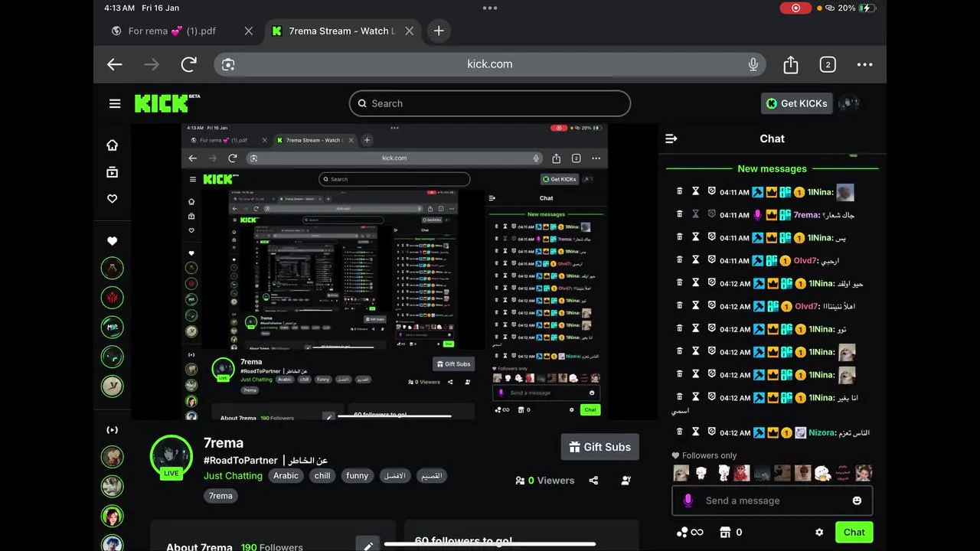Select the chill stream tag

(x=322, y=475)
